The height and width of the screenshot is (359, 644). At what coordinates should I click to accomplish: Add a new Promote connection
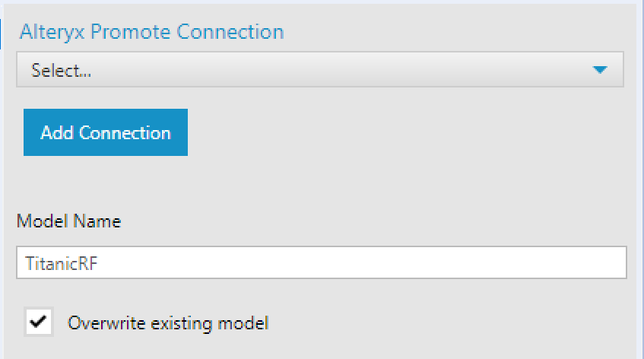tap(106, 133)
